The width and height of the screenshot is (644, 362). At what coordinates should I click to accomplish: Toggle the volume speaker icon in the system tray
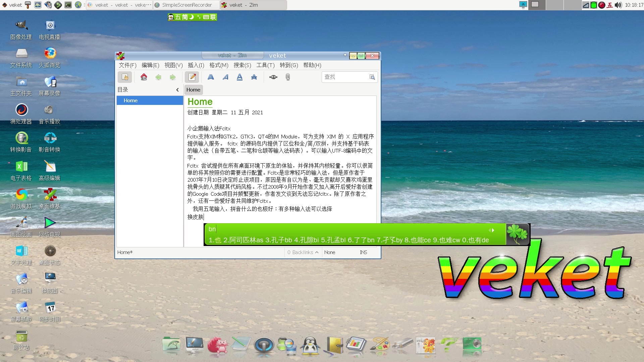(618, 5)
